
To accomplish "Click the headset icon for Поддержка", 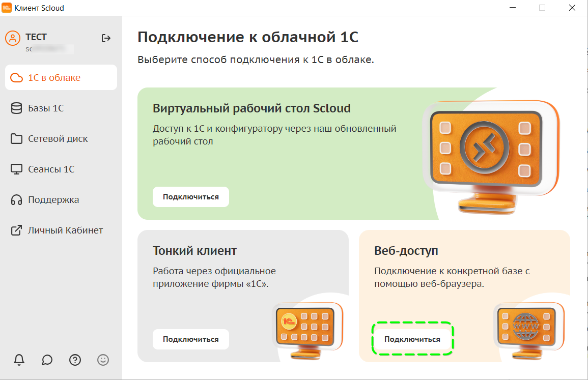I will pos(16,200).
